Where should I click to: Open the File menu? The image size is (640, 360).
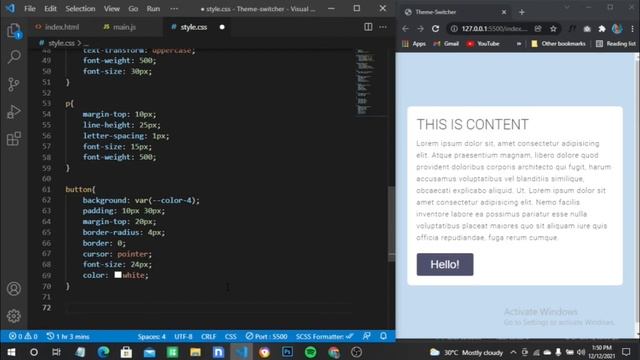click(30, 9)
